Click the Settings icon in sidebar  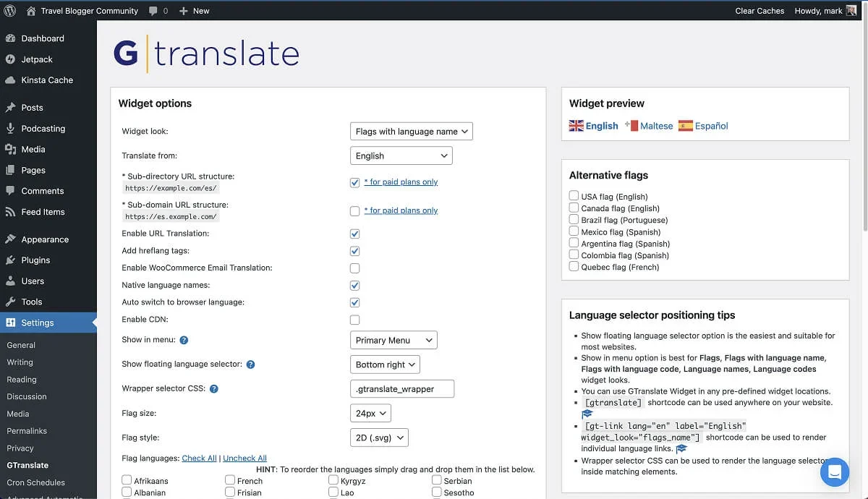[x=10, y=323]
